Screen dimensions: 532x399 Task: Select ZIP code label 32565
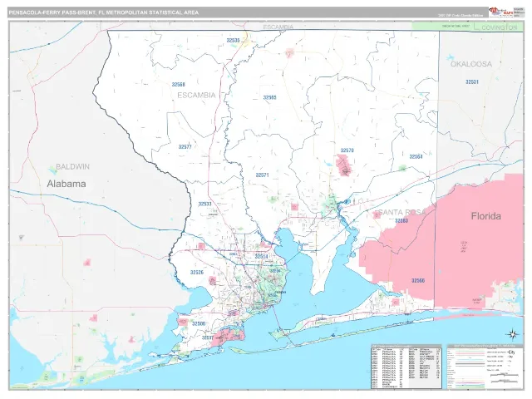pyautogui.click(x=269, y=98)
